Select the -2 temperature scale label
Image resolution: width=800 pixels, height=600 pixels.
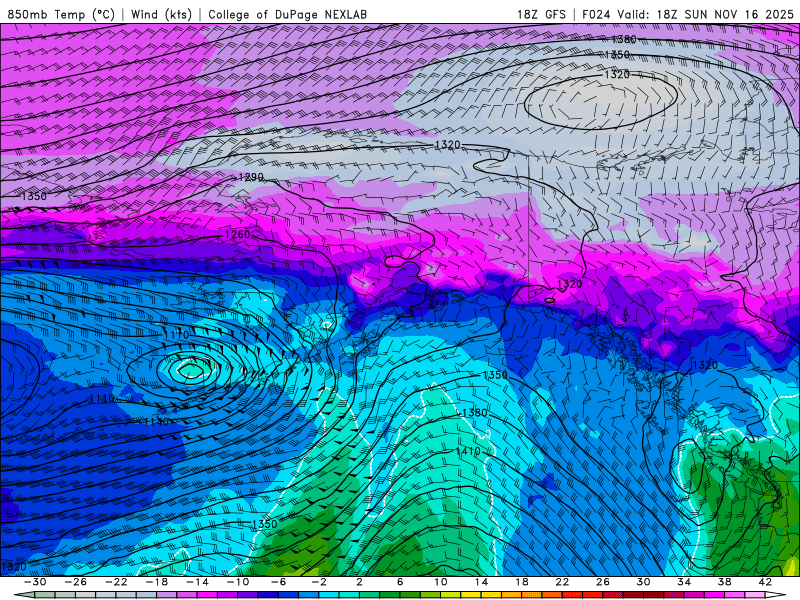pyautogui.click(x=318, y=582)
